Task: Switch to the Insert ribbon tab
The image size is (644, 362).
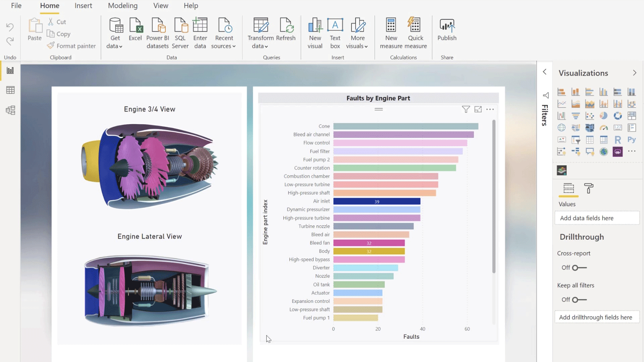Action: click(x=83, y=6)
